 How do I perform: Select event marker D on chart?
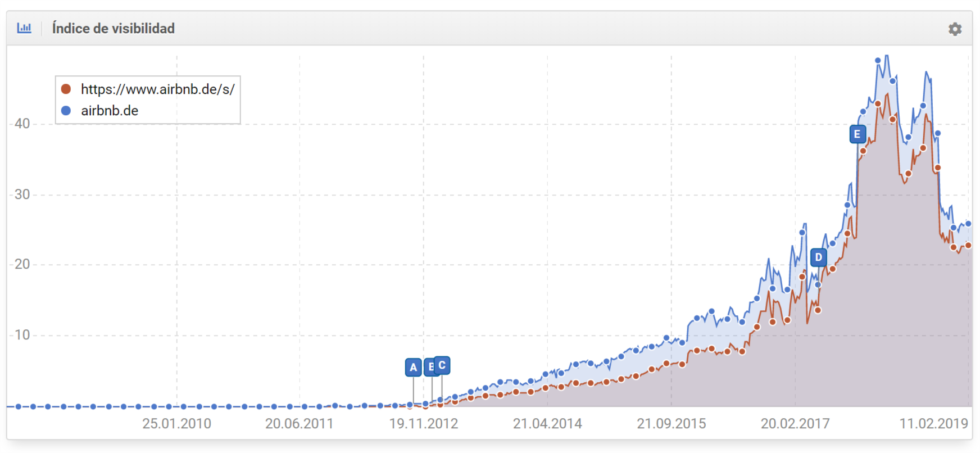tap(819, 257)
